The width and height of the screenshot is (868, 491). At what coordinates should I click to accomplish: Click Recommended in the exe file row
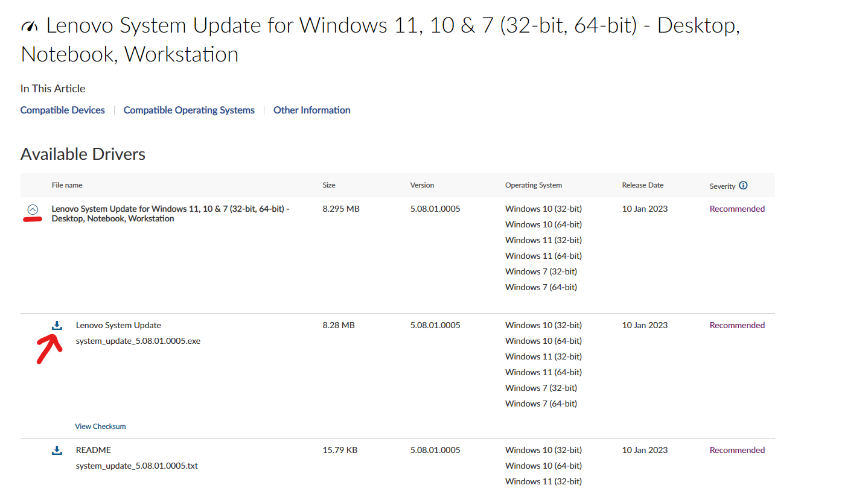tap(737, 325)
